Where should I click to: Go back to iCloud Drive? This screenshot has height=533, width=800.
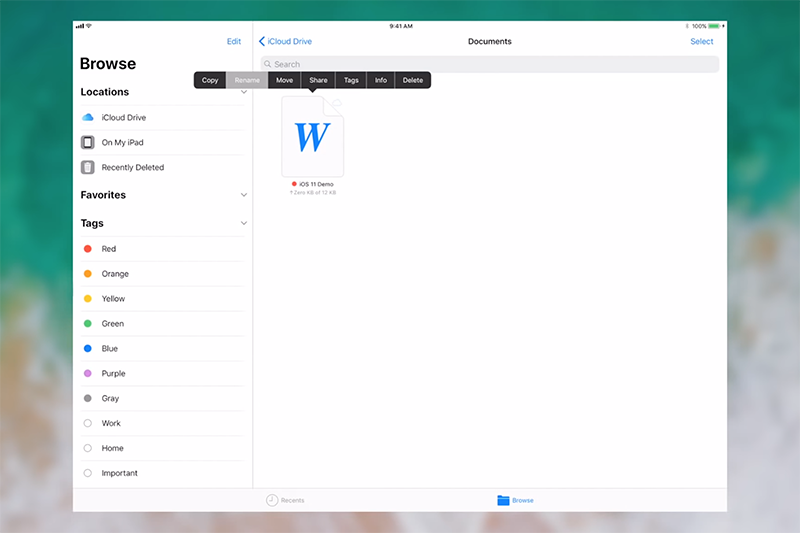click(x=285, y=41)
